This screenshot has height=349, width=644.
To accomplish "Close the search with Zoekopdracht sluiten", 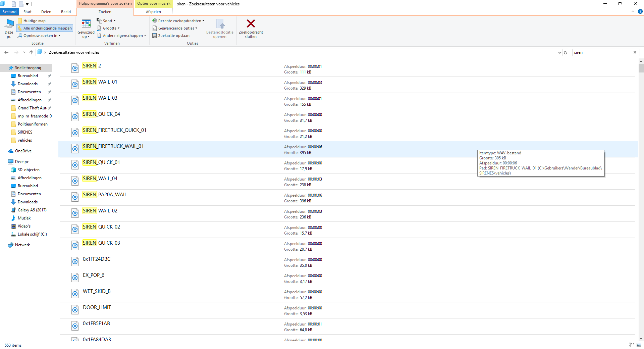I will (251, 29).
